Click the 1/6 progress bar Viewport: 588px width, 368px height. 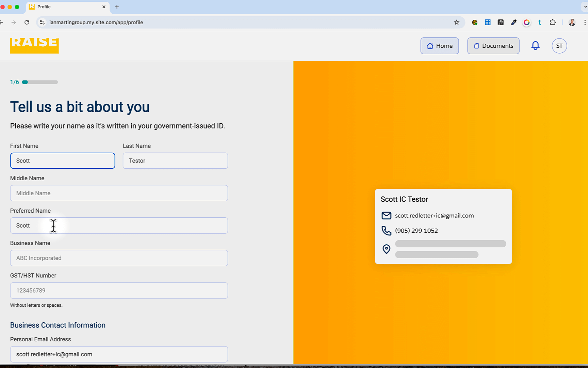[40, 82]
